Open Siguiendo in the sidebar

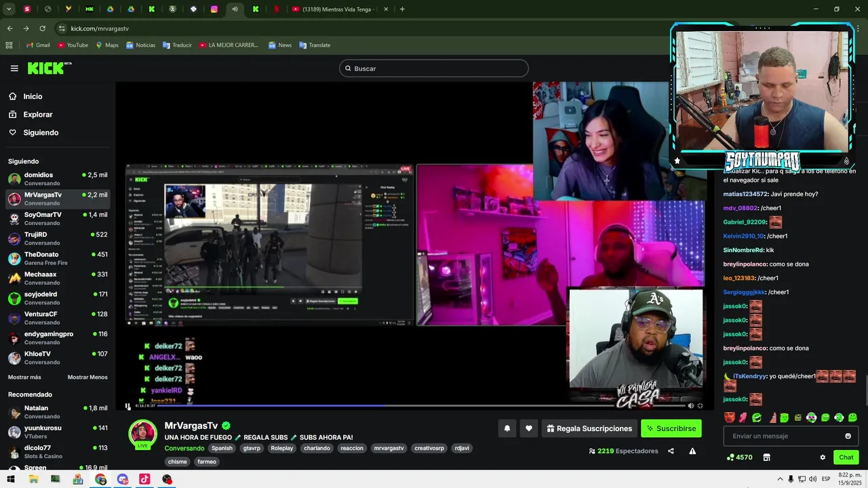(x=41, y=133)
